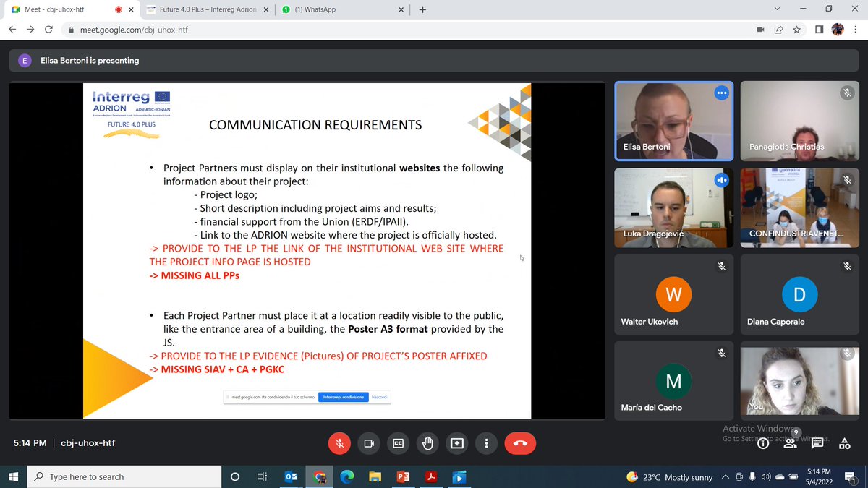
Task: Close the Meet browser tab
Action: (x=130, y=10)
